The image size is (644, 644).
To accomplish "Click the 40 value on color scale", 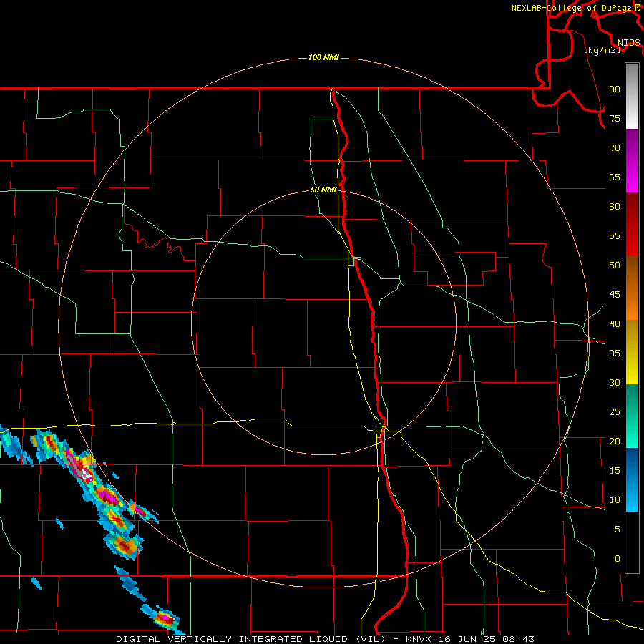I will (615, 323).
